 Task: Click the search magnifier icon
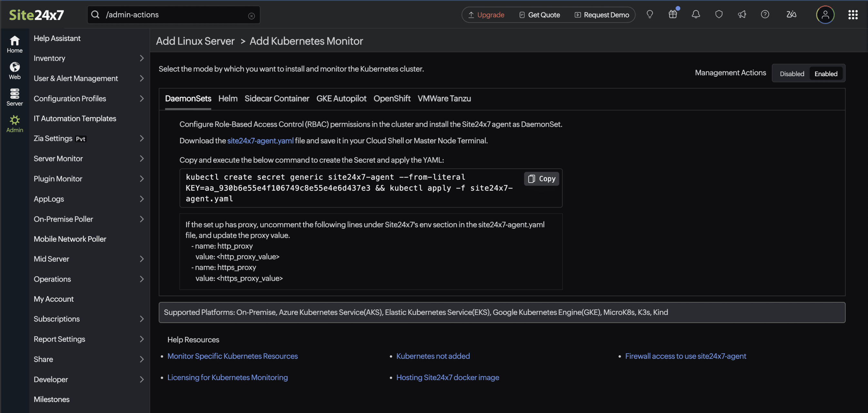pyautogui.click(x=96, y=15)
